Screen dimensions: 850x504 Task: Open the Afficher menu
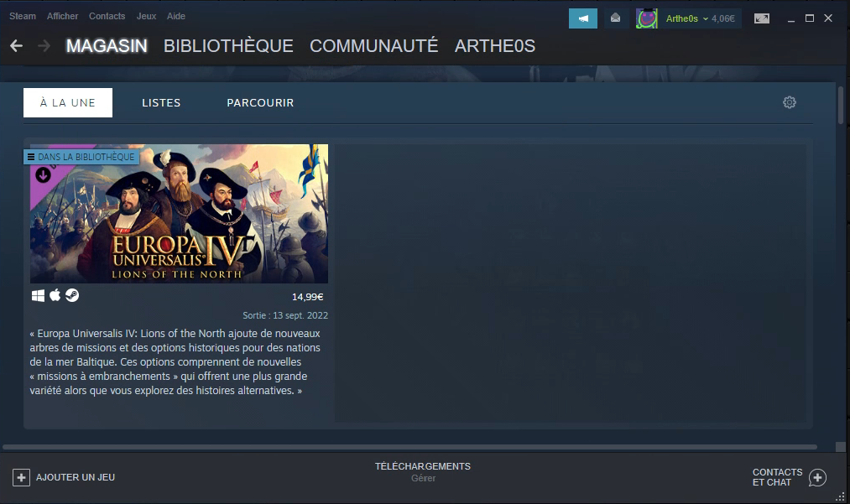point(62,16)
